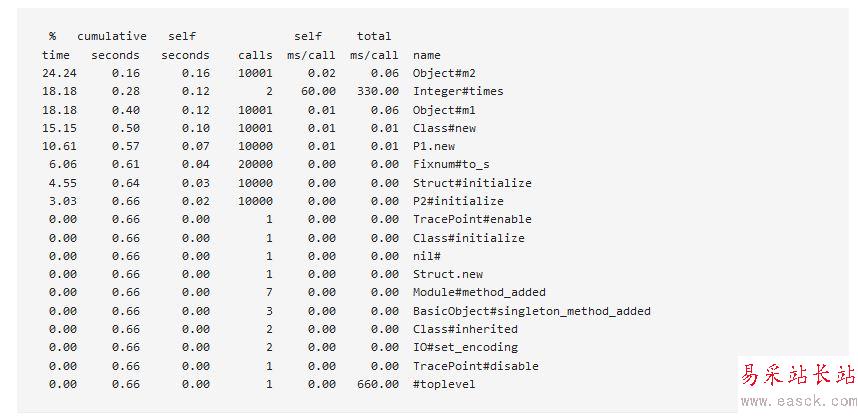This screenshot has height=416, width=858.
Task: Click the 660.00 total ms/call value
Action: (x=377, y=384)
